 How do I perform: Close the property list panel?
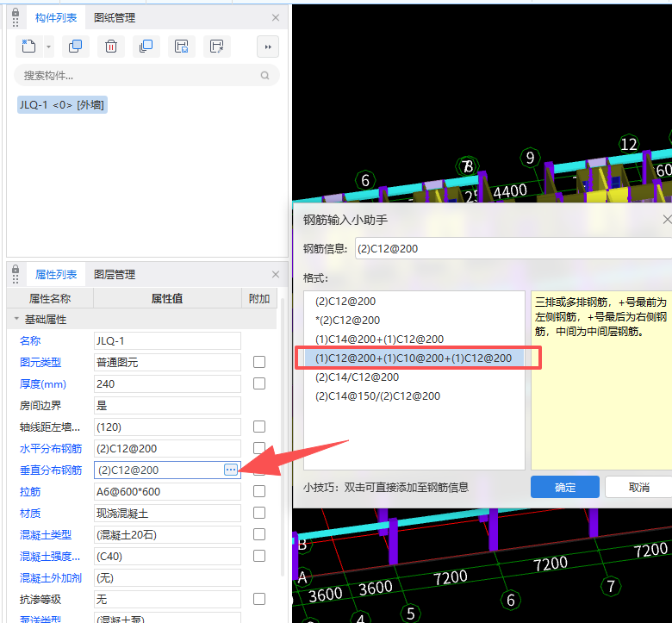pos(276,274)
